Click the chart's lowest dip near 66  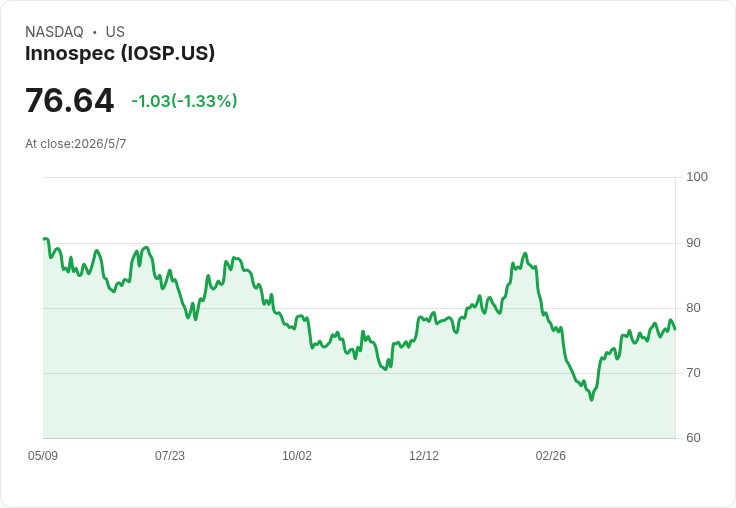[x=591, y=400]
